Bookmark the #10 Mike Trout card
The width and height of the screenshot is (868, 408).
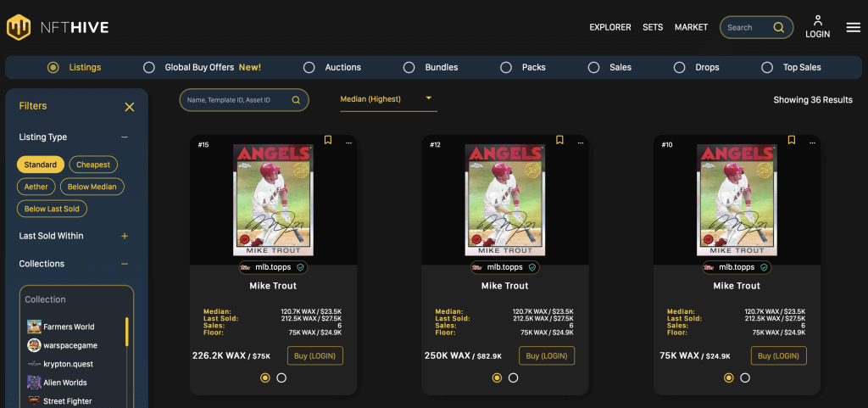point(792,140)
